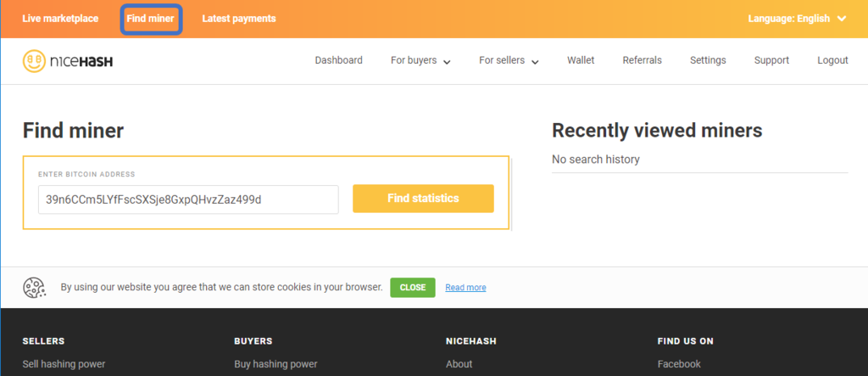This screenshot has width=868, height=376.
Task: Open the About footer link
Action: [x=459, y=364]
